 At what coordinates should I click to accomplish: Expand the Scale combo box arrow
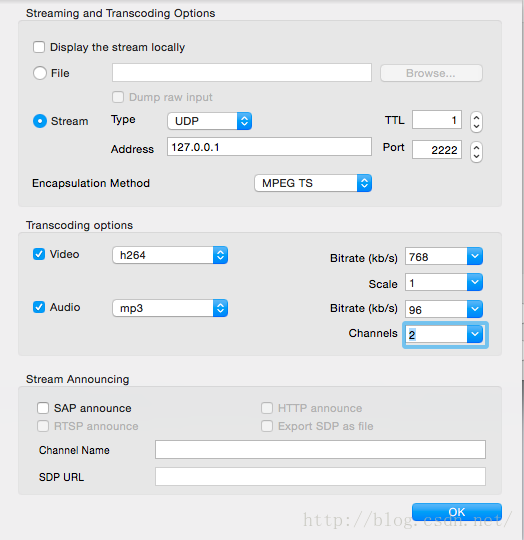(475, 282)
